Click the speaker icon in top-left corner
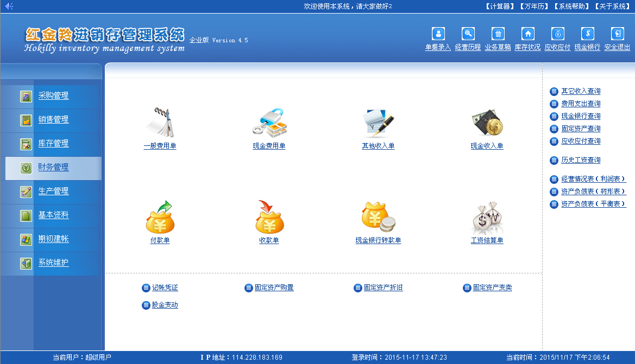 tap(9, 6)
